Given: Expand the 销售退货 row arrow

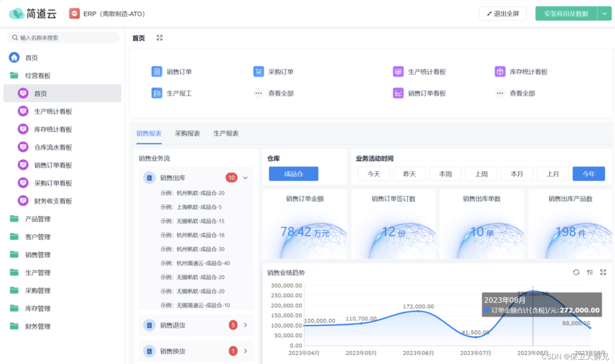Looking at the screenshot, I should point(246,325).
